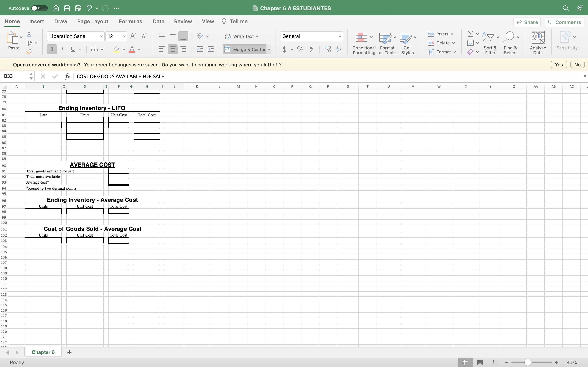588x367 pixels.
Task: Click the AutoSum sigma icon
Action: (x=470, y=34)
